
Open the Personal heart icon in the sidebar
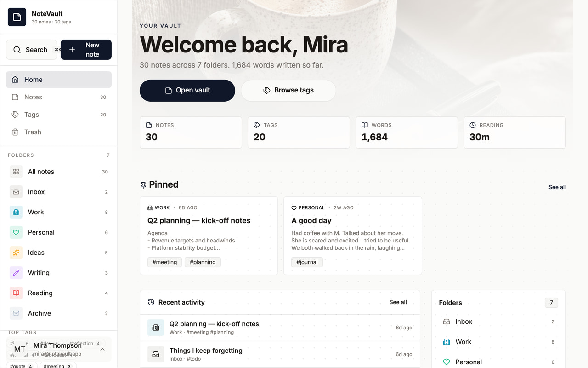pyautogui.click(x=16, y=232)
